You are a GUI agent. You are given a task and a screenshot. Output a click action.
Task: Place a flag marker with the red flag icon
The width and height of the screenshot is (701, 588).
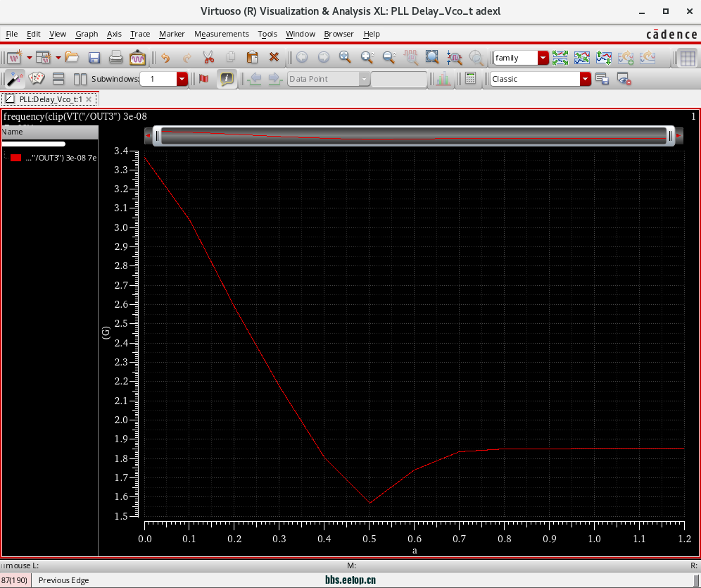tap(204, 79)
